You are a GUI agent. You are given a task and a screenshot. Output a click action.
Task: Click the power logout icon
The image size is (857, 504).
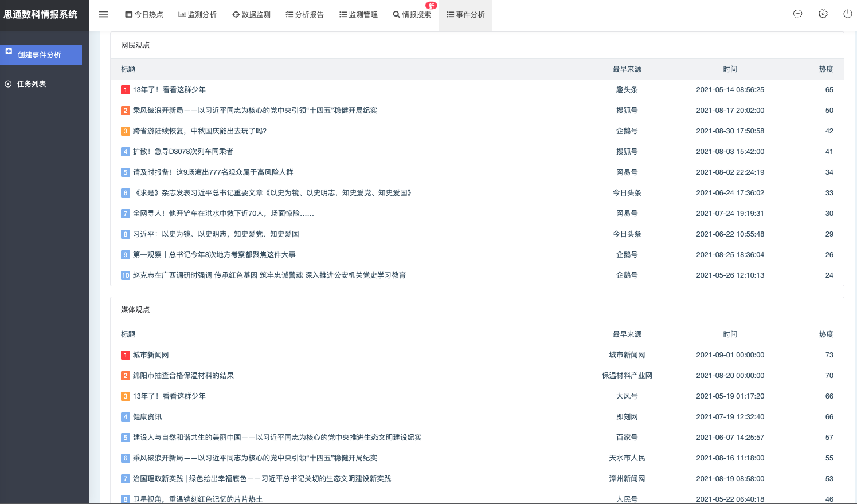point(848,14)
